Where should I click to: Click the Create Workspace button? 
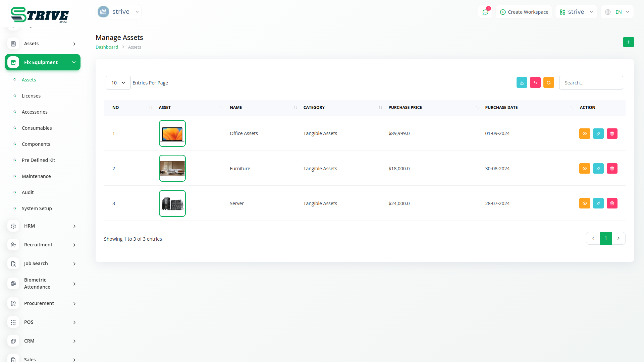(524, 12)
